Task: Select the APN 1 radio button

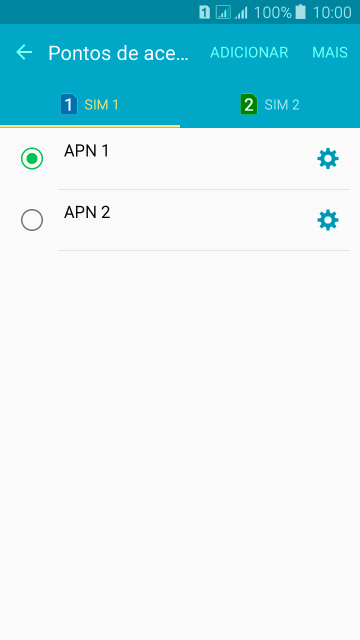Action: click(32, 158)
